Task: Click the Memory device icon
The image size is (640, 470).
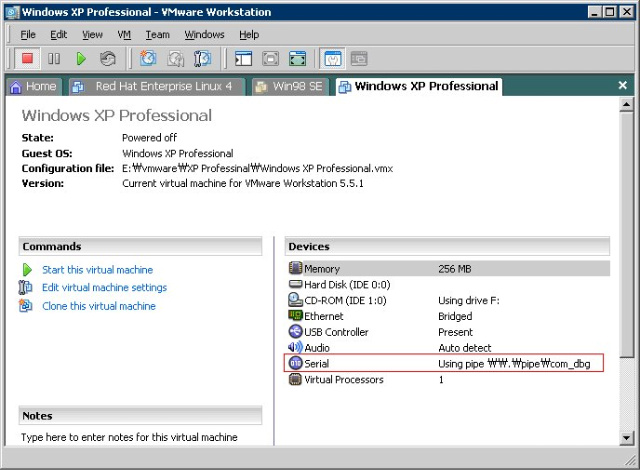Action: coord(295,268)
